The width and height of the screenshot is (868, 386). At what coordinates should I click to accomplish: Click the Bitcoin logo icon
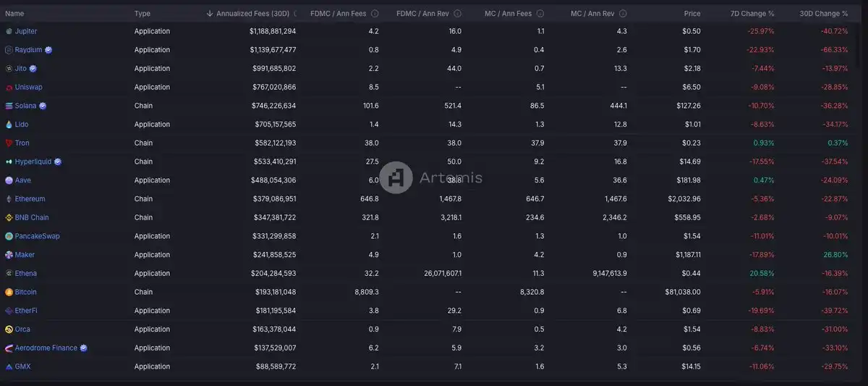click(9, 292)
